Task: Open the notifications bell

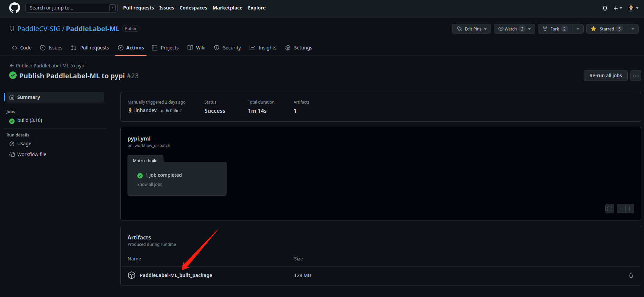Action: point(605,8)
